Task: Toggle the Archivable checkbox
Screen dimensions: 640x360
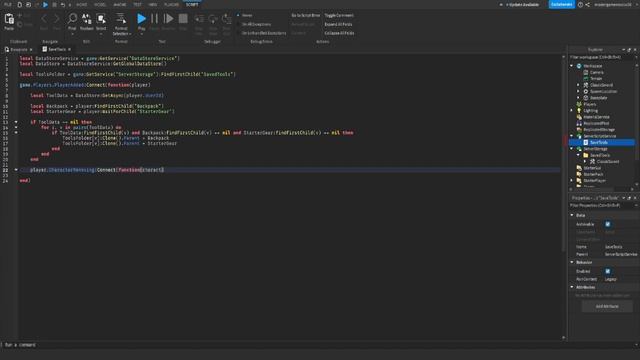Action: click(x=608, y=224)
